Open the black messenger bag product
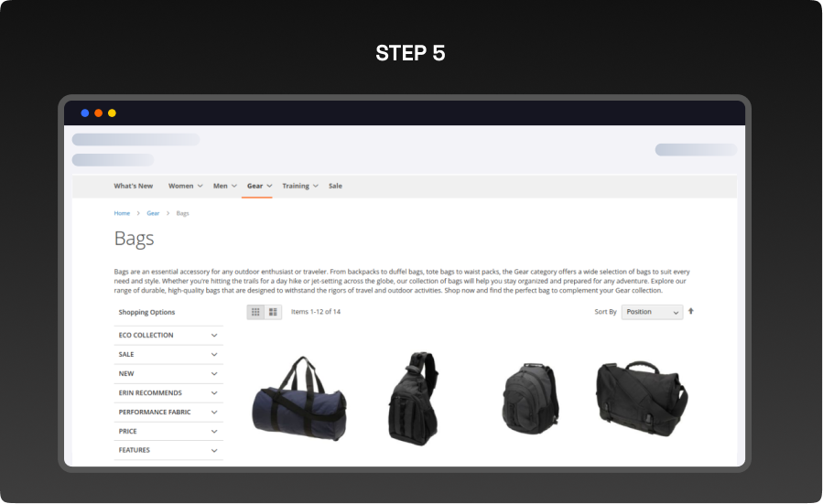 pyautogui.click(x=642, y=393)
